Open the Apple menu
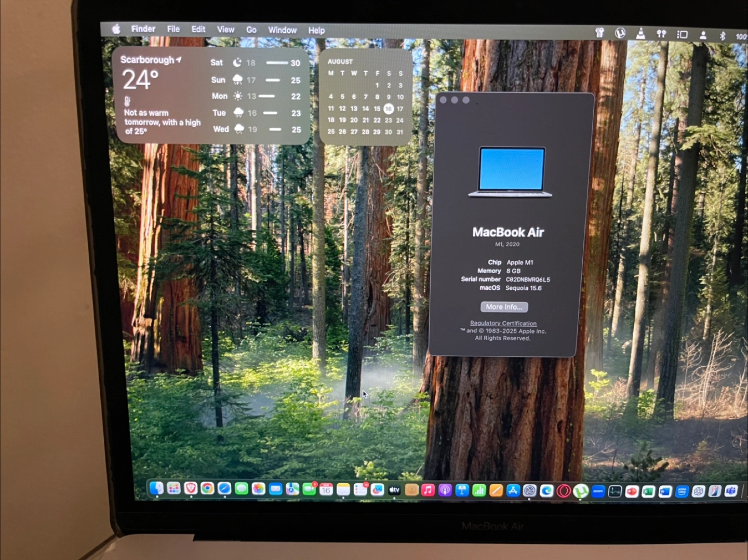748x560 pixels. 116,29
